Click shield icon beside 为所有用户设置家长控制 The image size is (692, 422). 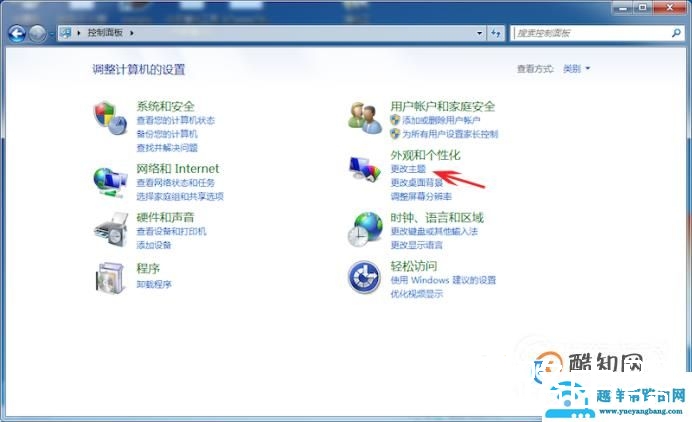[x=395, y=133]
